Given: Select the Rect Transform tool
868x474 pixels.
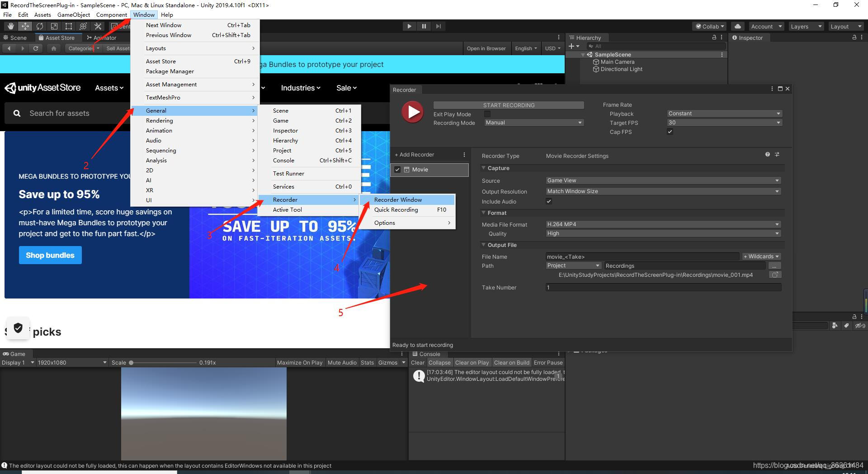Looking at the screenshot, I should pos(69,26).
